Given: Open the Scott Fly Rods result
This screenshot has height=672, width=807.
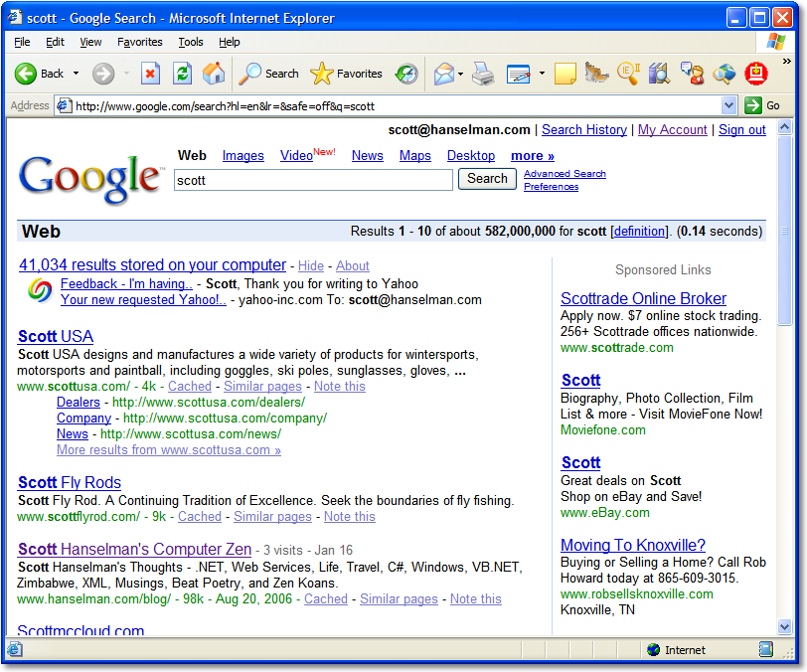Looking at the screenshot, I should click(x=70, y=482).
